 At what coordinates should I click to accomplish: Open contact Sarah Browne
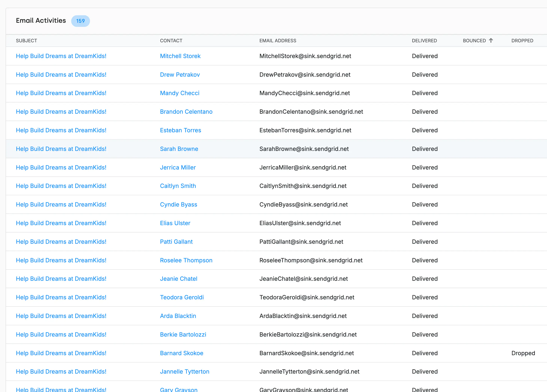point(179,149)
